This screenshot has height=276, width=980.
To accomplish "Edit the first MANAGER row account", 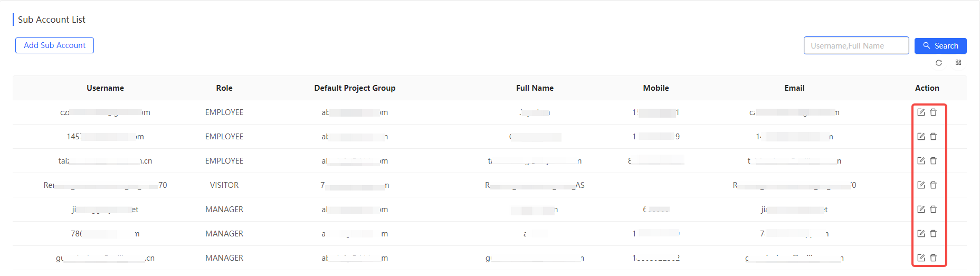I will pyautogui.click(x=921, y=210).
